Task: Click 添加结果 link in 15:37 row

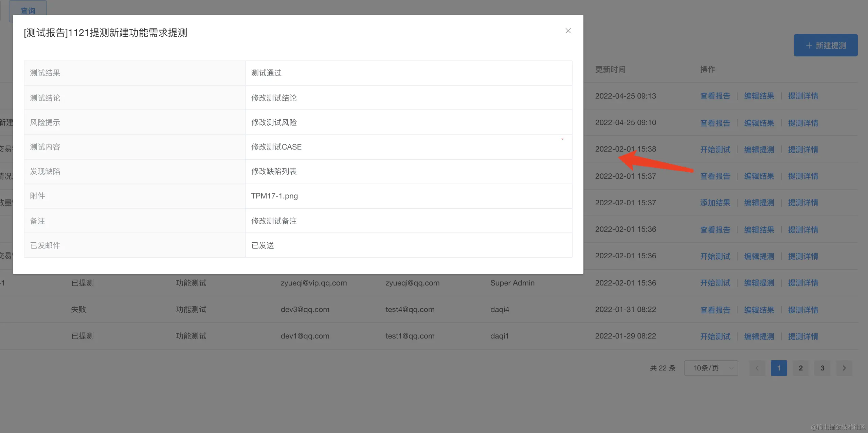Action: [715, 203]
